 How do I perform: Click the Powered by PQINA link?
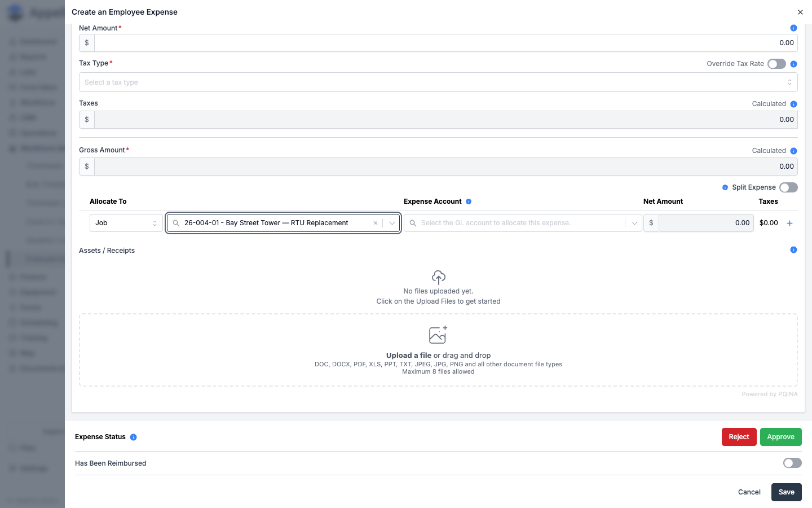(x=770, y=395)
